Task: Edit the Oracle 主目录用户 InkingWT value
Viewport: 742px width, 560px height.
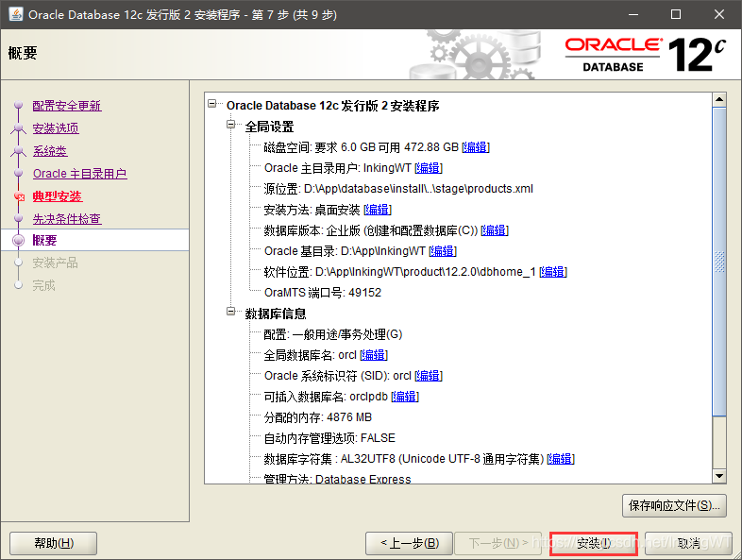Action: coord(429,168)
